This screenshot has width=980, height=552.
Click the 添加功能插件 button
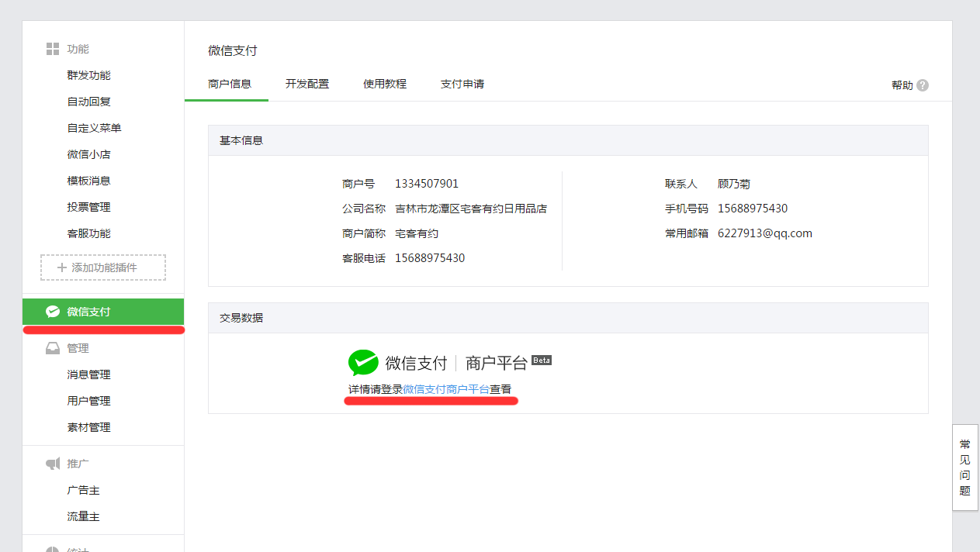click(103, 267)
